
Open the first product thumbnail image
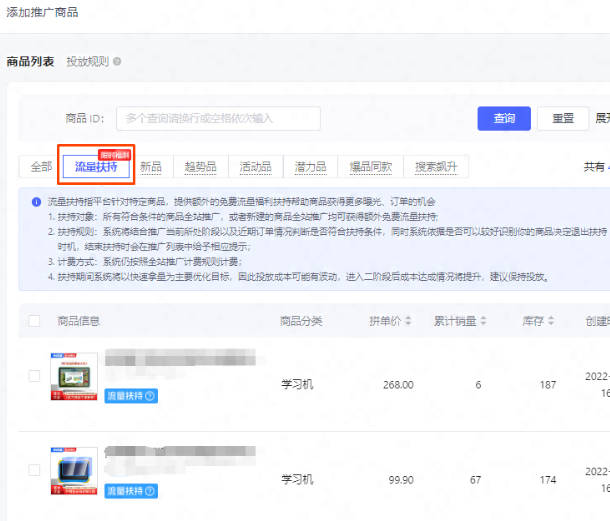click(x=74, y=376)
